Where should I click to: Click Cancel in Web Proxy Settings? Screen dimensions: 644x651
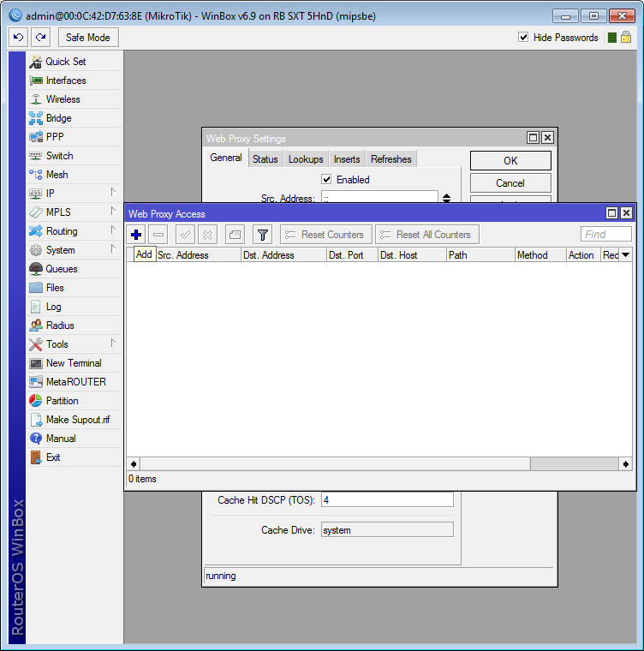(510, 183)
